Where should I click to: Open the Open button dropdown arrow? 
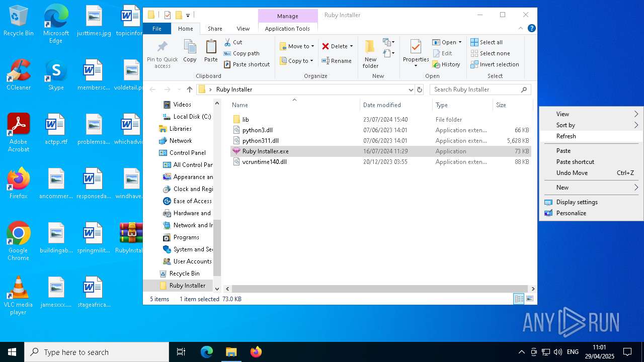460,42
